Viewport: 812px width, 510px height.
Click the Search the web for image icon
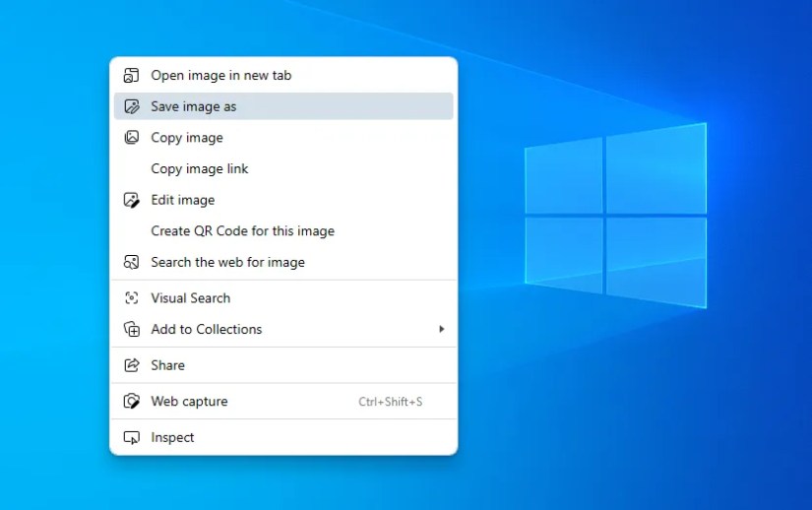(132, 262)
